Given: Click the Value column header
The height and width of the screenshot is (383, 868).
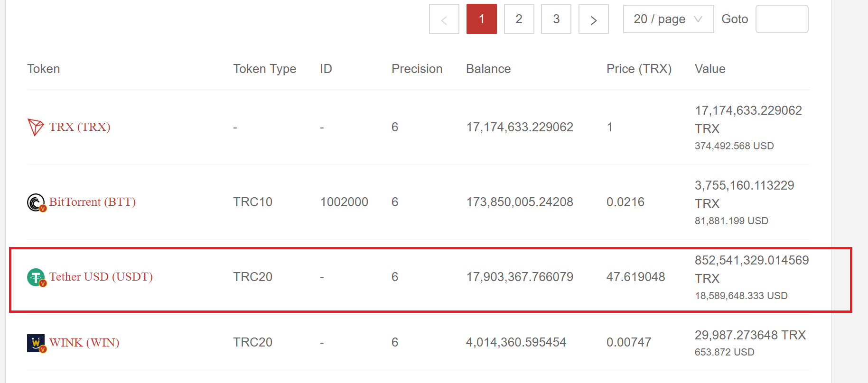Looking at the screenshot, I should click(x=710, y=69).
